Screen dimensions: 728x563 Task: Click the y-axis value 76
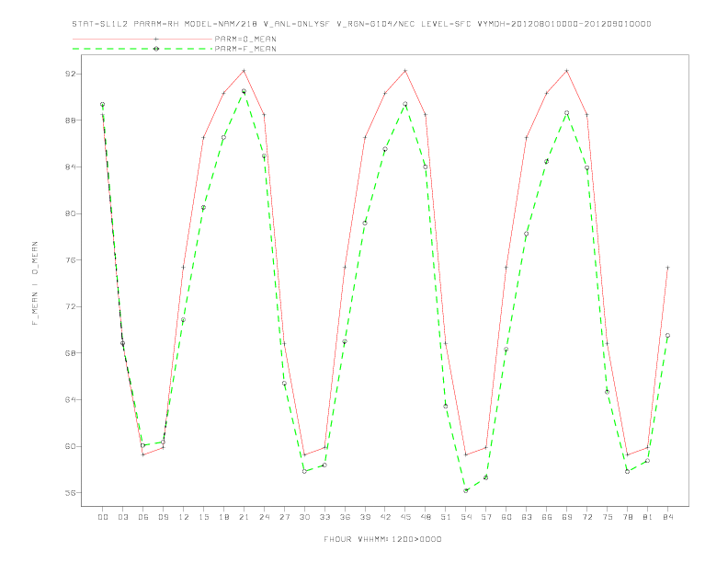[70, 260]
